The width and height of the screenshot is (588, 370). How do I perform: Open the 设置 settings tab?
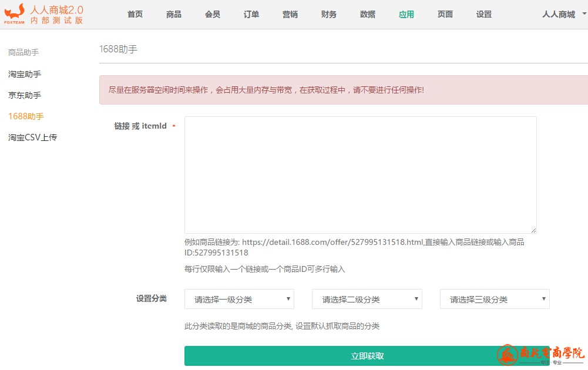click(x=484, y=14)
